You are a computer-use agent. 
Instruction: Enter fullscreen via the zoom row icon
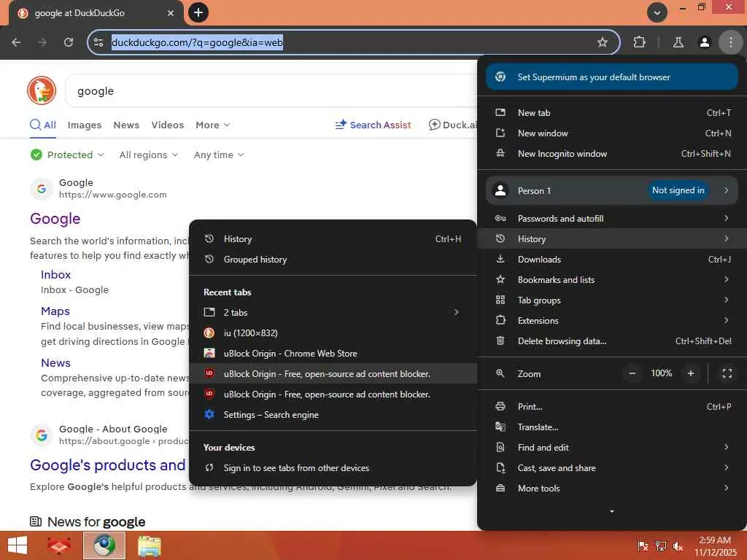tap(727, 374)
